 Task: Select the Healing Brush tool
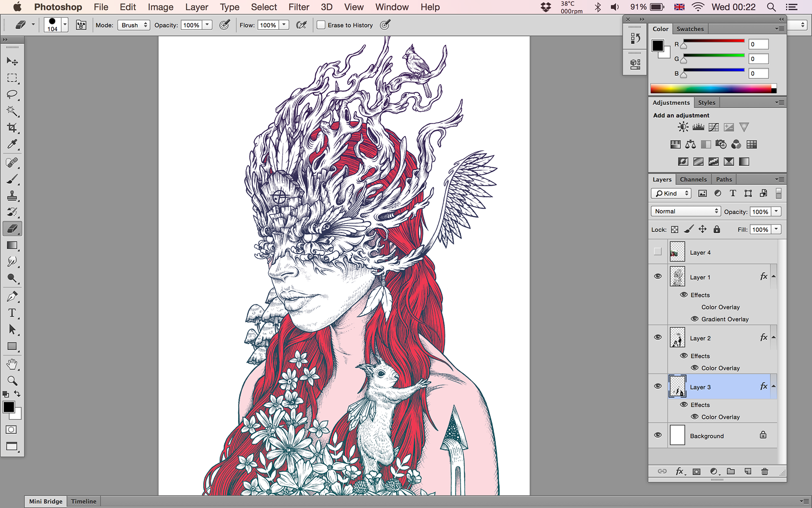(12, 163)
